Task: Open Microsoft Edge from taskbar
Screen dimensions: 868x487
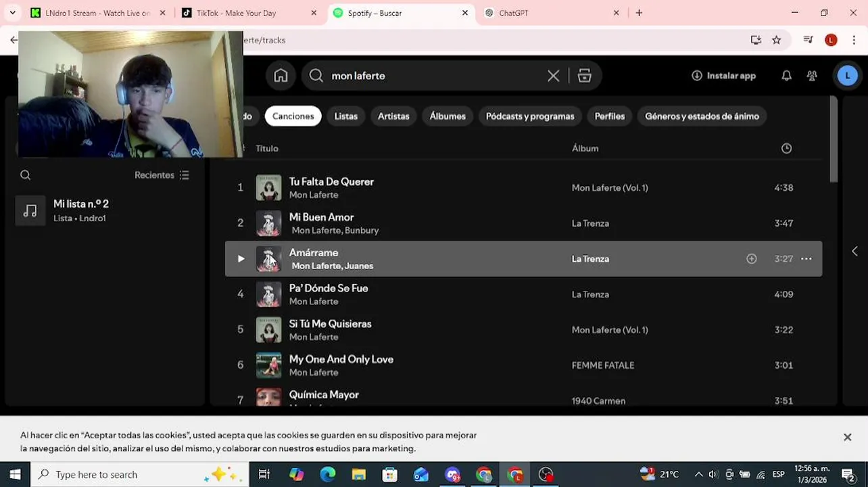Action: (327, 475)
